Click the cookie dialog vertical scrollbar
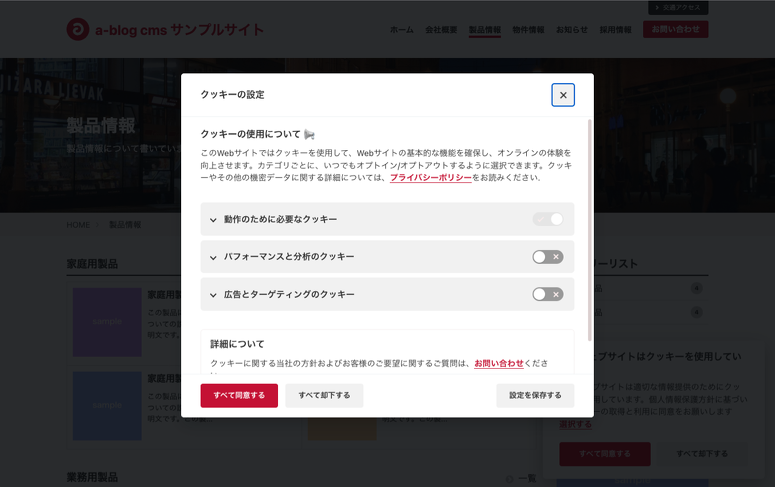 tap(590, 230)
